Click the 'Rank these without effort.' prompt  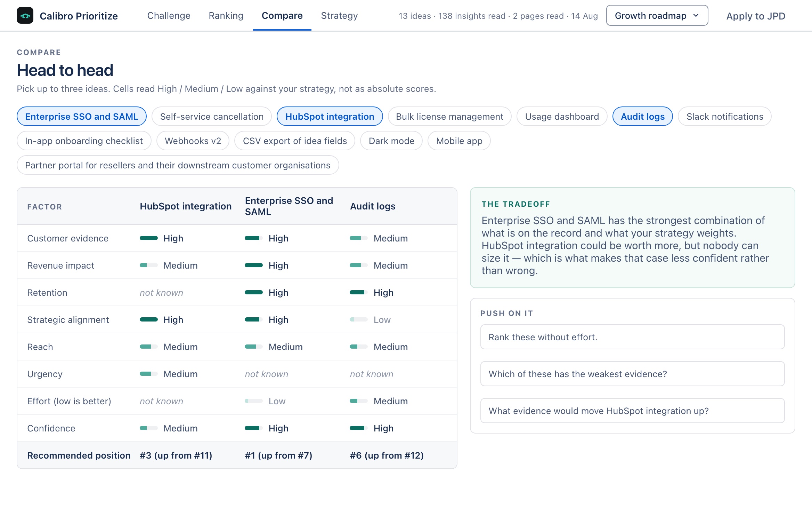[x=632, y=337]
